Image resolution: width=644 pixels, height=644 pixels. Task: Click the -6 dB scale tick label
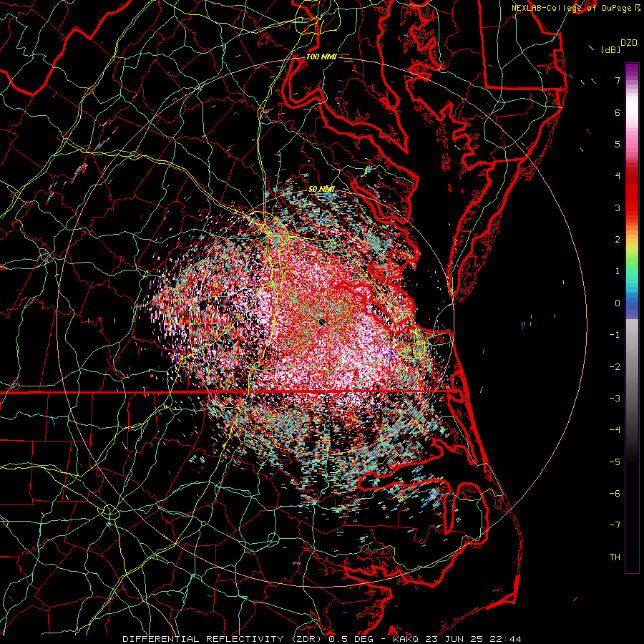tap(615, 494)
